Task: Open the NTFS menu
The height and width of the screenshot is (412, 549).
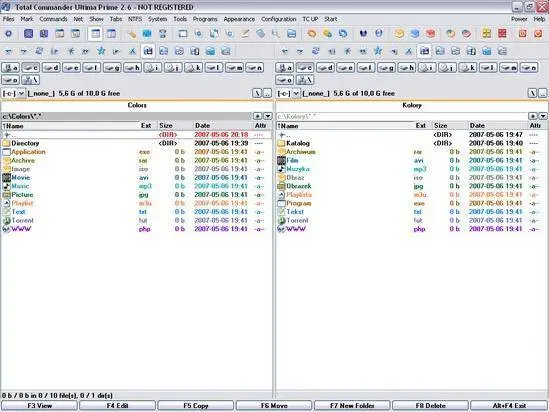Action: point(135,19)
